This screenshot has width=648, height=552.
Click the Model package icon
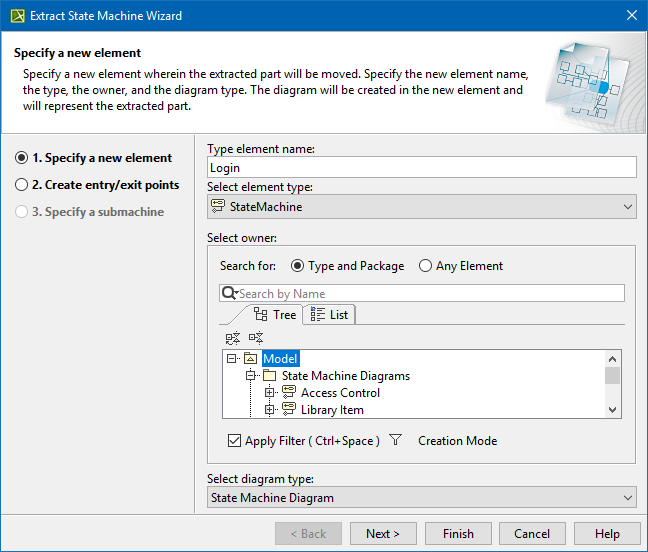click(x=250, y=358)
